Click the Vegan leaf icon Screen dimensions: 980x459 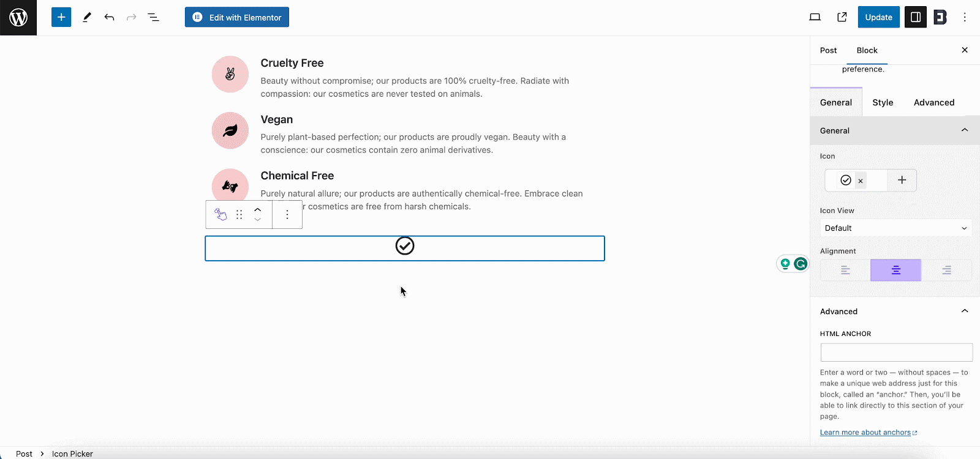point(230,130)
